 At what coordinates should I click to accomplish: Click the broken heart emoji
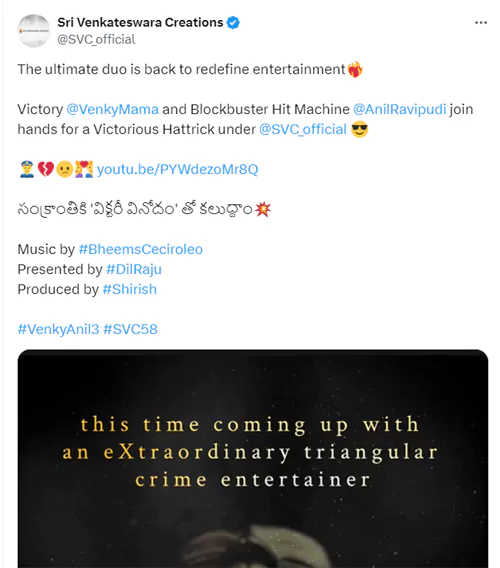[x=46, y=169]
